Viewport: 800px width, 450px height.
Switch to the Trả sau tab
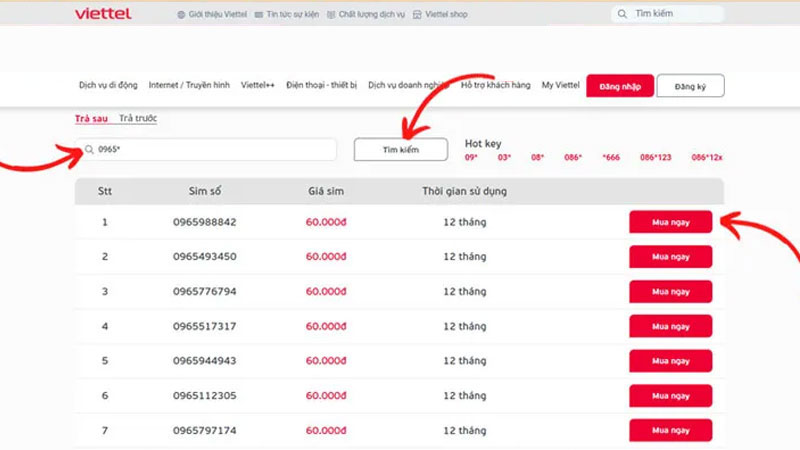pyautogui.click(x=92, y=119)
